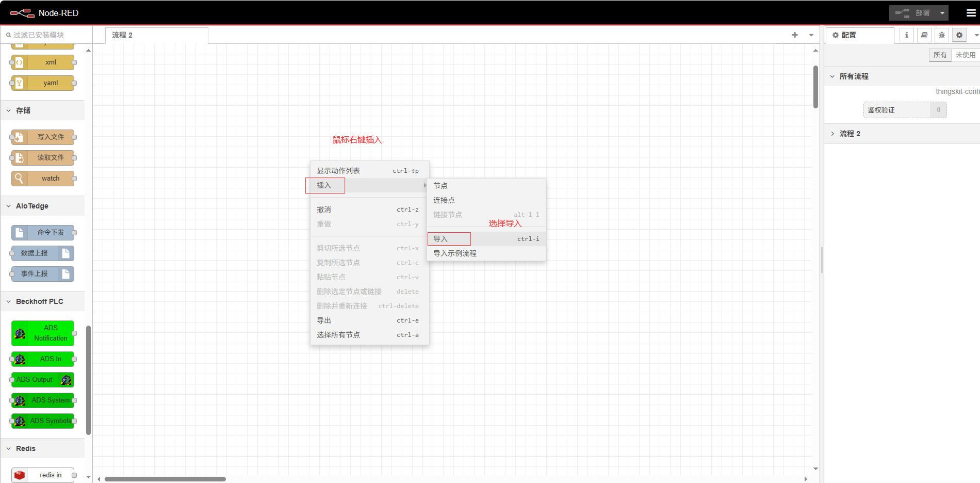The height and width of the screenshot is (483, 980).
Task: Click the configuration nodes gear icon
Action: click(959, 35)
